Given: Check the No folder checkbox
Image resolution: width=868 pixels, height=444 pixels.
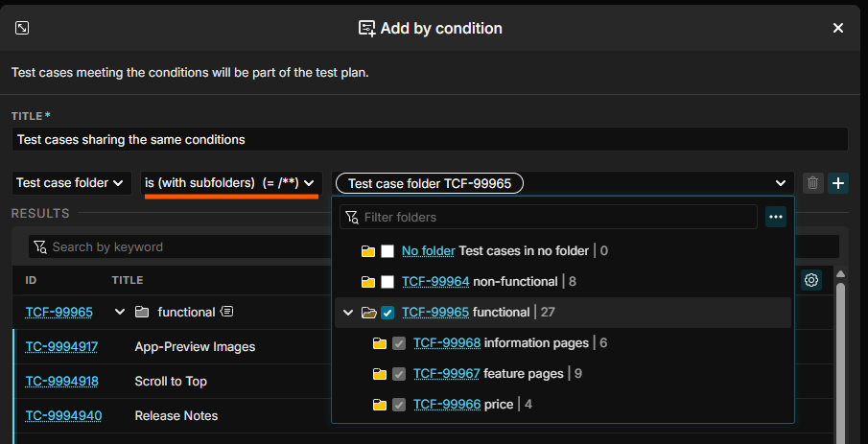Looking at the screenshot, I should pos(387,251).
